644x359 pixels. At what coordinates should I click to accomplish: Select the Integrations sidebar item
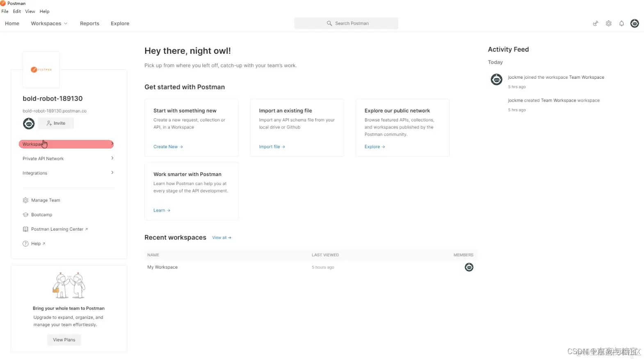(x=68, y=173)
